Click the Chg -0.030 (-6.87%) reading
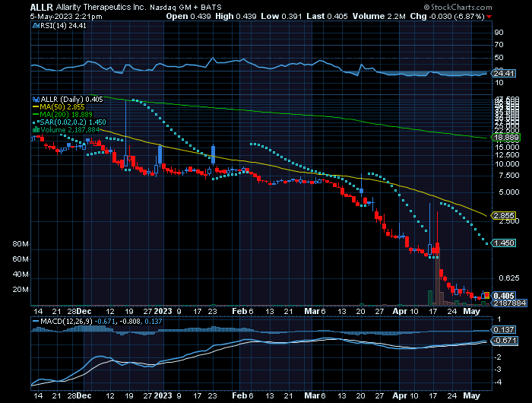The height and width of the screenshot is (403, 532). click(x=447, y=16)
